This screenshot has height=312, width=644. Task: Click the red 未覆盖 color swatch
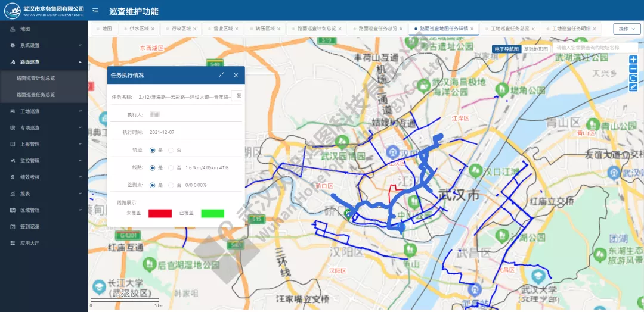[x=160, y=213]
